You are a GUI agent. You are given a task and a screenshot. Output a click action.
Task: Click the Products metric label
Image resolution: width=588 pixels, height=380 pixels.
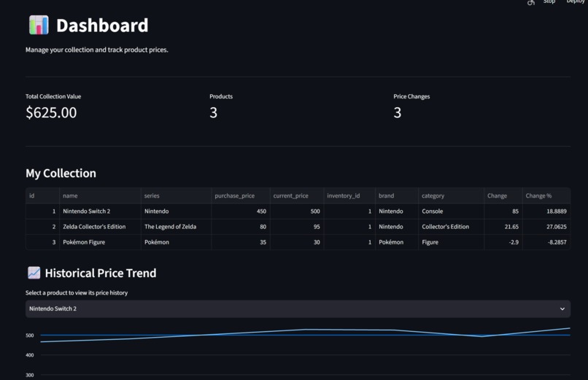click(221, 96)
